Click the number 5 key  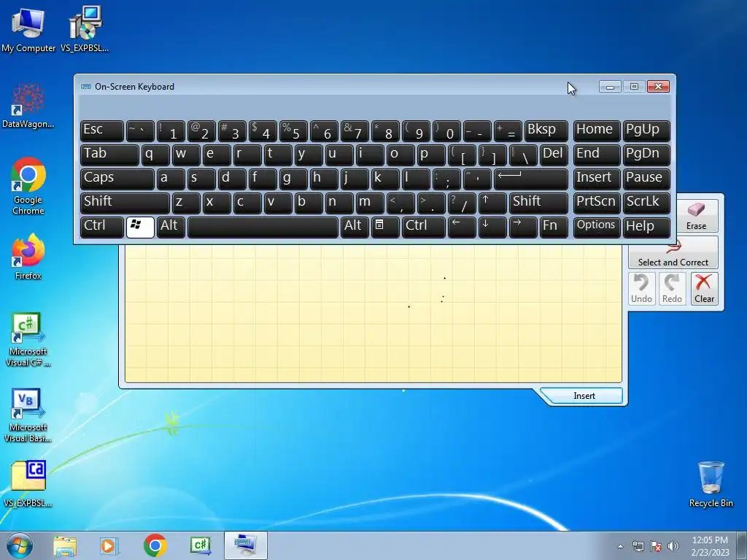tap(293, 131)
